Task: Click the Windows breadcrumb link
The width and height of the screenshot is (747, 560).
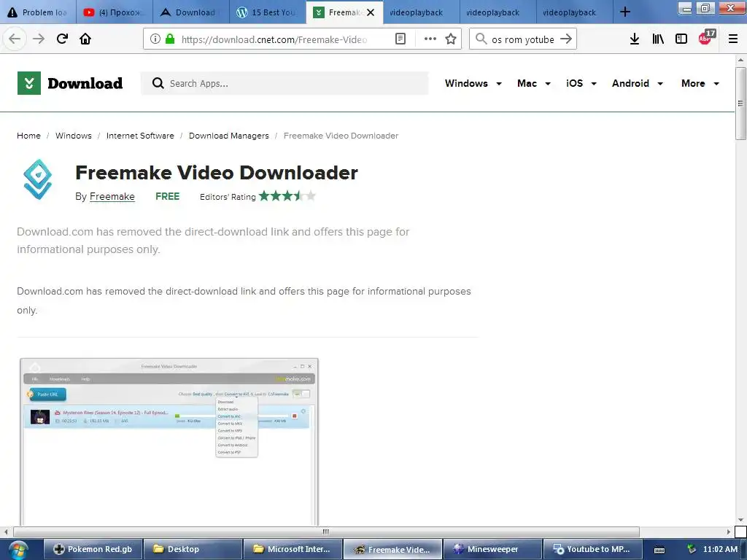Action: point(74,136)
